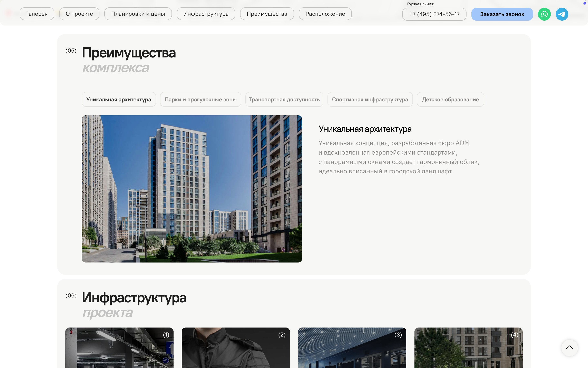
Task: Open Telegram chat icon
Action: point(562,14)
